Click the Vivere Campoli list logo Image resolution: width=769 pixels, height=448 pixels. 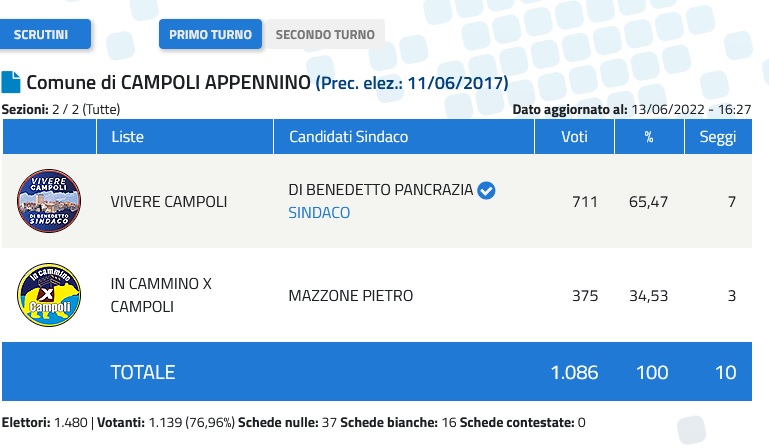[49, 202]
